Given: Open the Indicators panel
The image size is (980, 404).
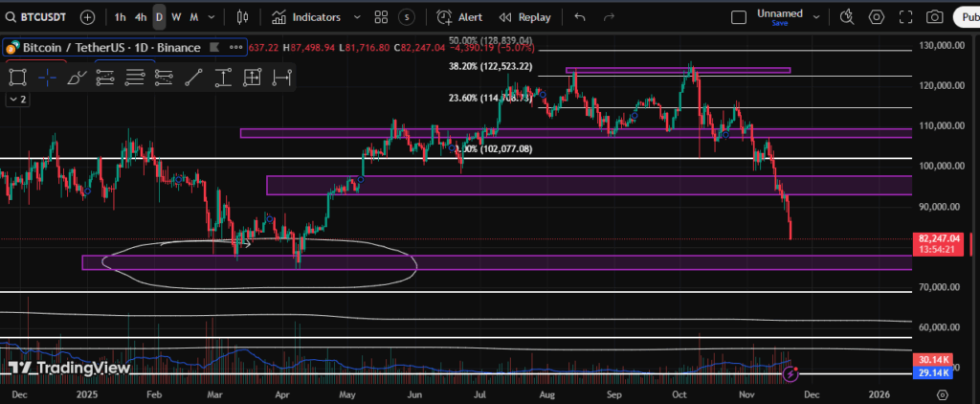Looking at the screenshot, I should tap(306, 17).
